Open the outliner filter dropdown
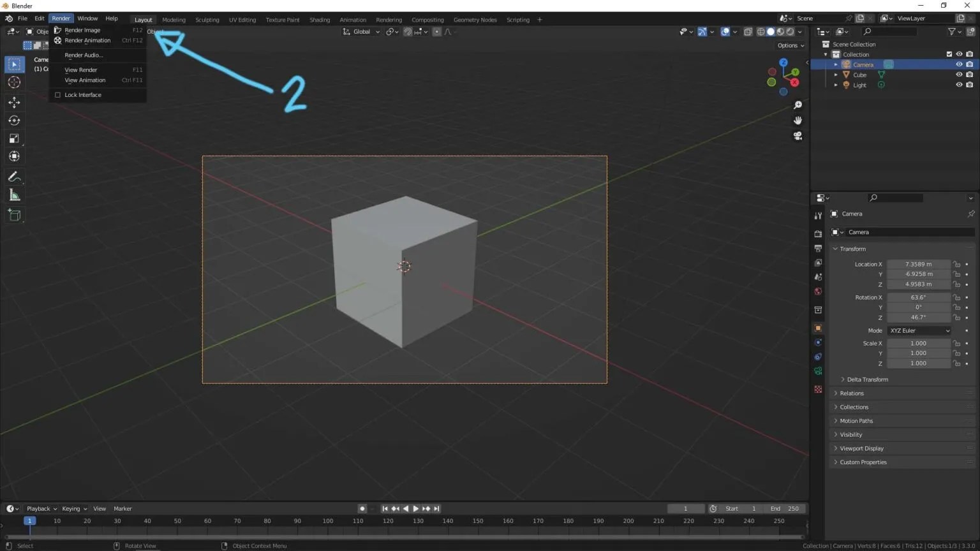 [x=954, y=31]
